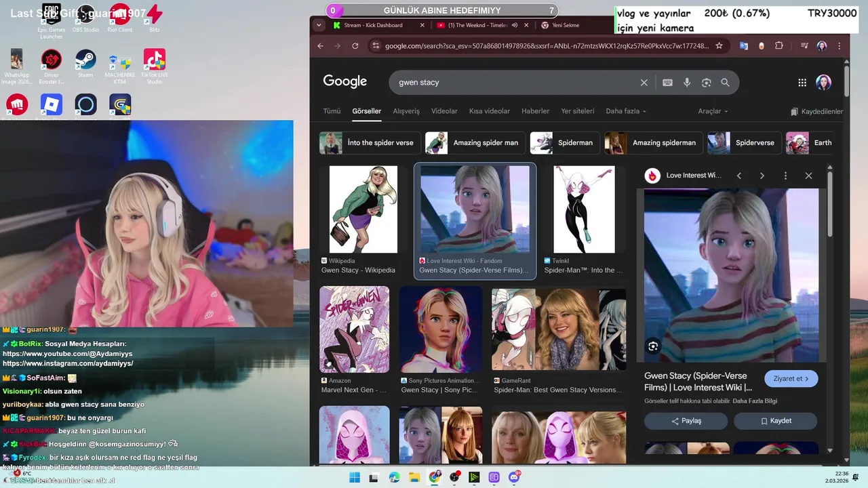The width and height of the screenshot is (868, 488).
Task: Click Amazing spider man suggestion chip
Action: tap(475, 143)
